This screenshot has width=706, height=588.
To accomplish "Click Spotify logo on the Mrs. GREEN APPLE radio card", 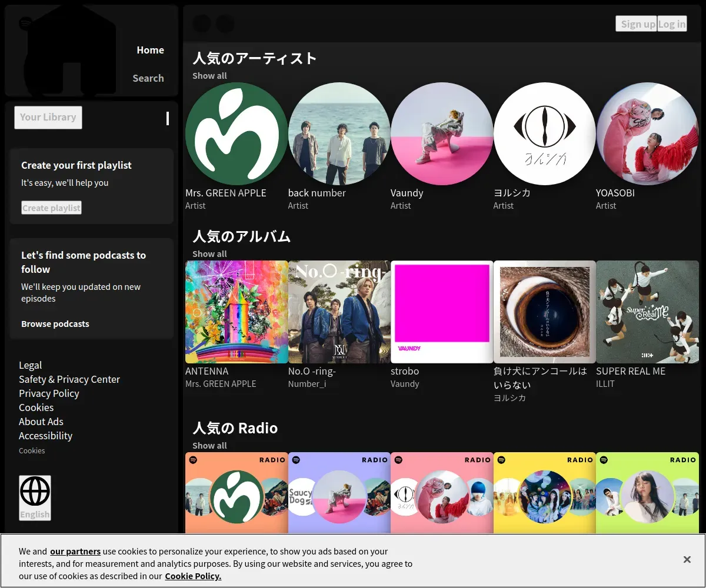I will click(194, 460).
